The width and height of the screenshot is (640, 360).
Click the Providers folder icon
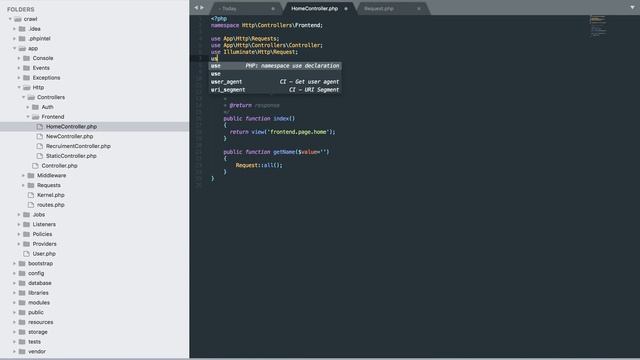point(27,244)
